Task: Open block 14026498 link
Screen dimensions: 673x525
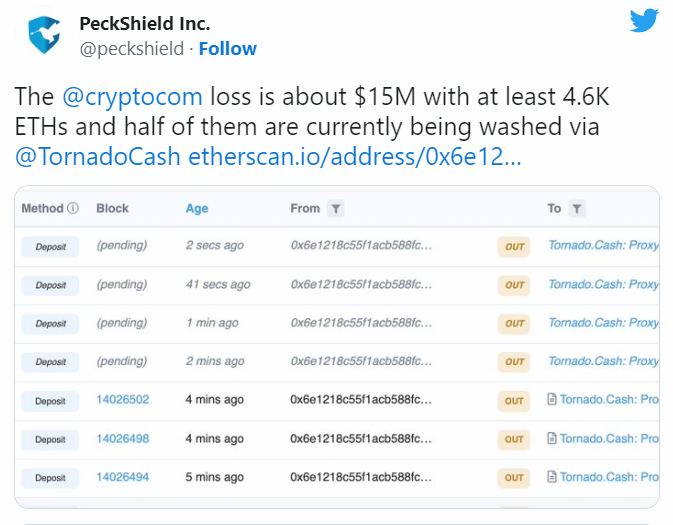Action: (x=122, y=439)
